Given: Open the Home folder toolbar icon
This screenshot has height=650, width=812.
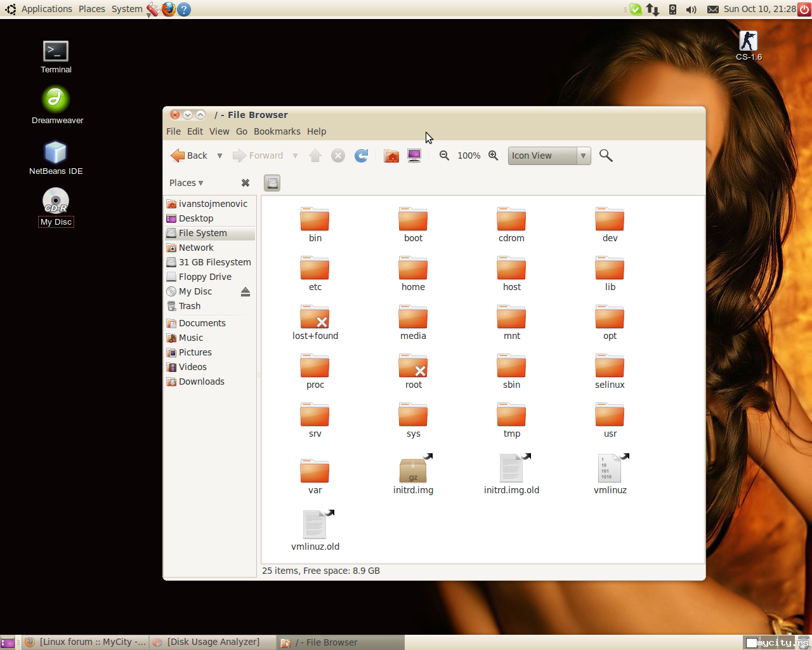Looking at the screenshot, I should tap(391, 156).
